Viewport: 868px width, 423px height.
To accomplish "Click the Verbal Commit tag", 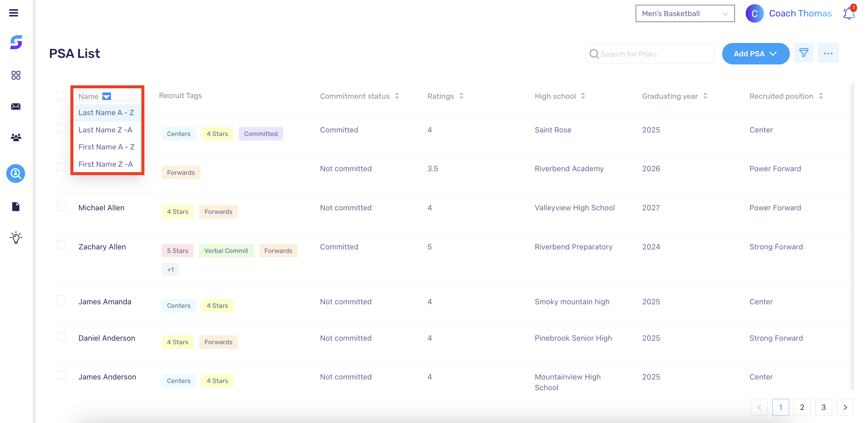I will pyautogui.click(x=226, y=251).
